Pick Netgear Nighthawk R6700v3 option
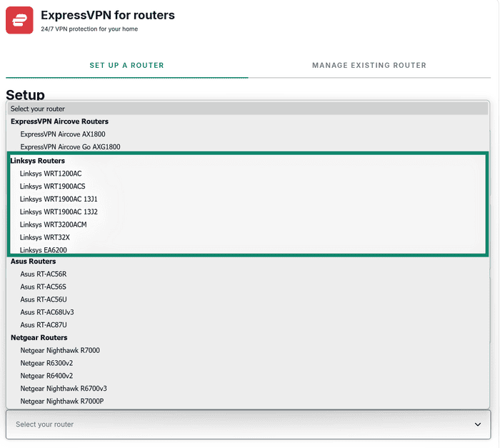Viewport: 500px width, 448px height. tap(248, 389)
